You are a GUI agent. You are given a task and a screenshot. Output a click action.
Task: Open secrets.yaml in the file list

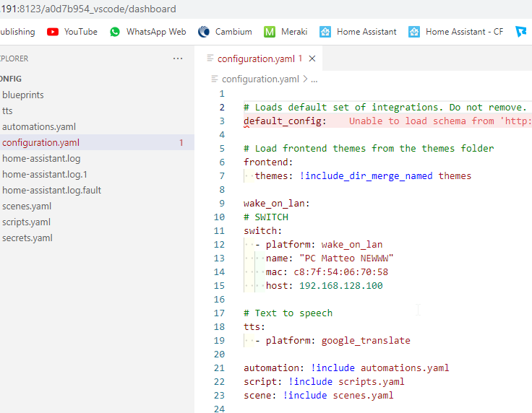tap(27, 238)
